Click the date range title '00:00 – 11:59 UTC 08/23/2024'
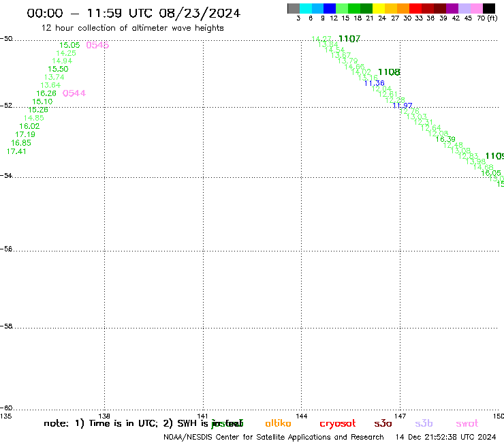The image size is (504, 443). (x=133, y=13)
